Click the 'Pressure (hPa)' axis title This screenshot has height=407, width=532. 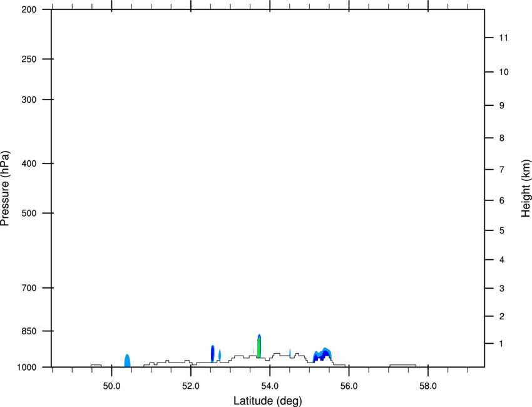5,188
